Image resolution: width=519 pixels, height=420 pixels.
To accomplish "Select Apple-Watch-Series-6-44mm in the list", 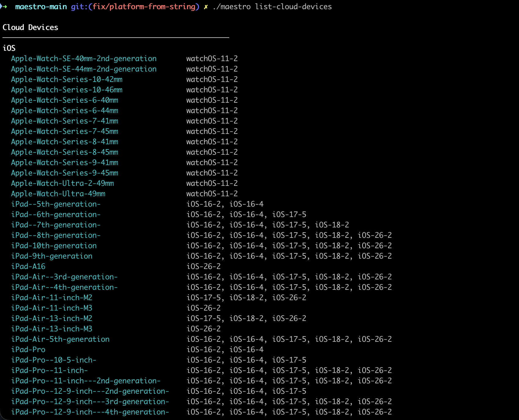I will coord(64,111).
